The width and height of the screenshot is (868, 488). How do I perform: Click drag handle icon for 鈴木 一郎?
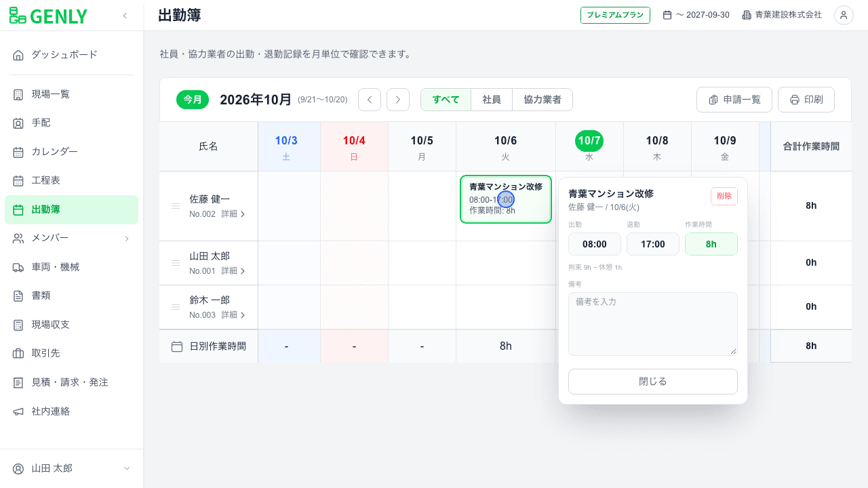click(176, 307)
